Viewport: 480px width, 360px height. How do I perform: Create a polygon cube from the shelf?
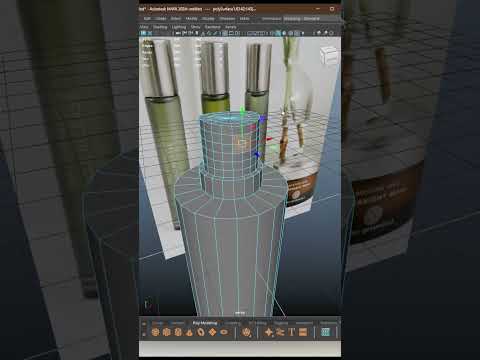click(166, 332)
